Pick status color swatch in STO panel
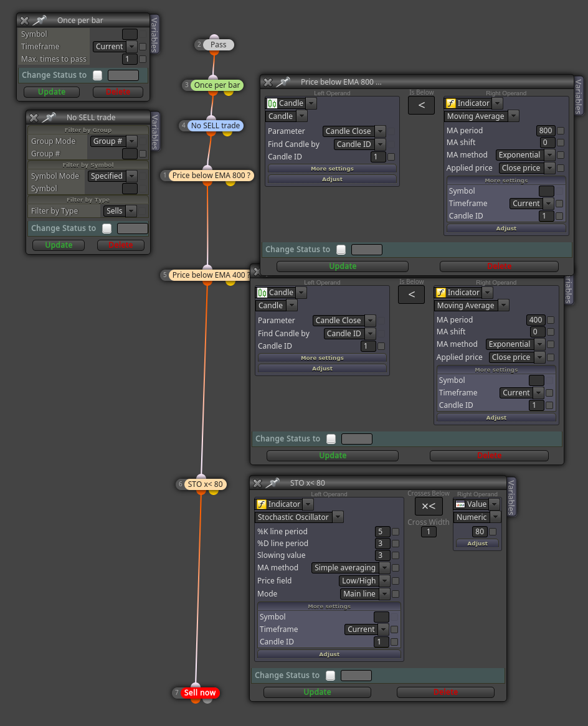This screenshot has width=588, height=726. [356, 676]
